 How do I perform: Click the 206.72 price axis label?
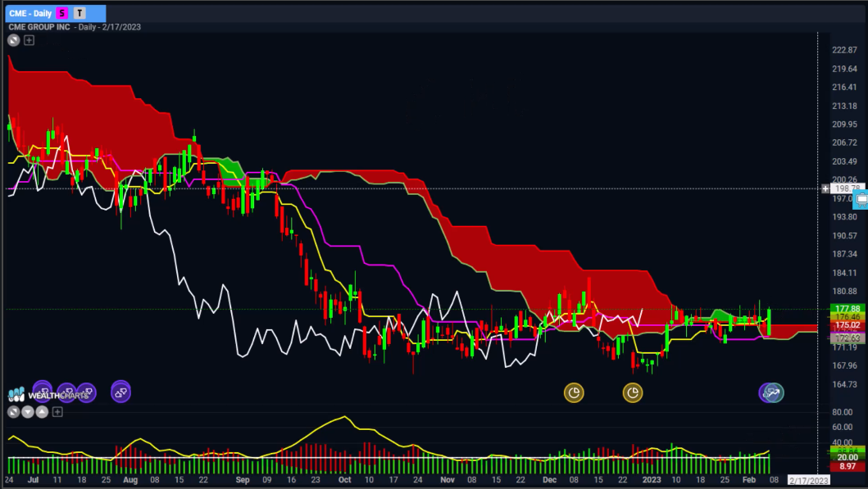(x=844, y=143)
